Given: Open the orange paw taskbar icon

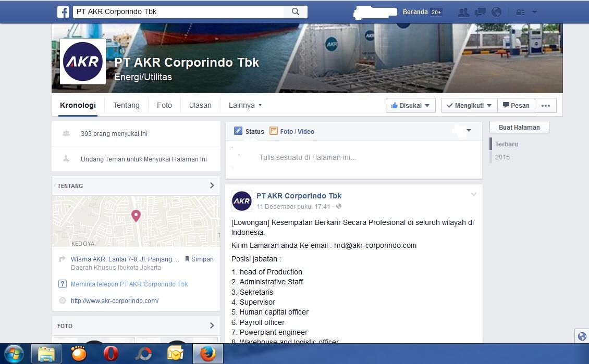Looking at the screenshot, I should 79,354.
